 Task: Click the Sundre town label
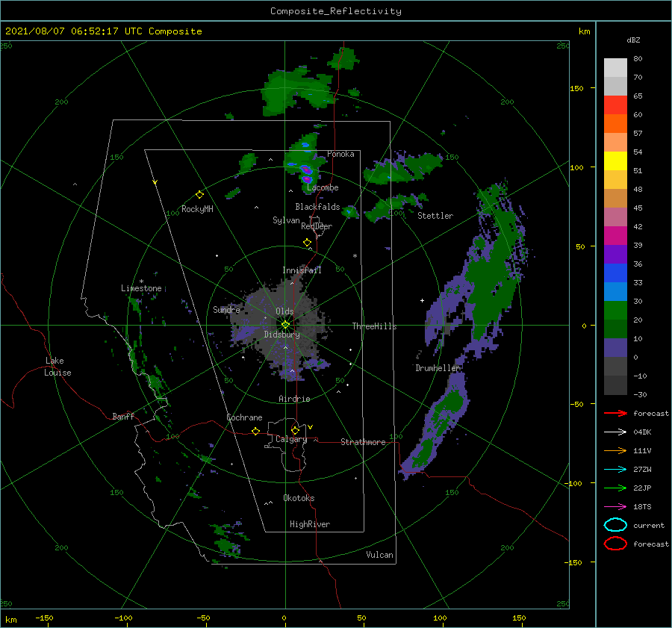coord(227,309)
